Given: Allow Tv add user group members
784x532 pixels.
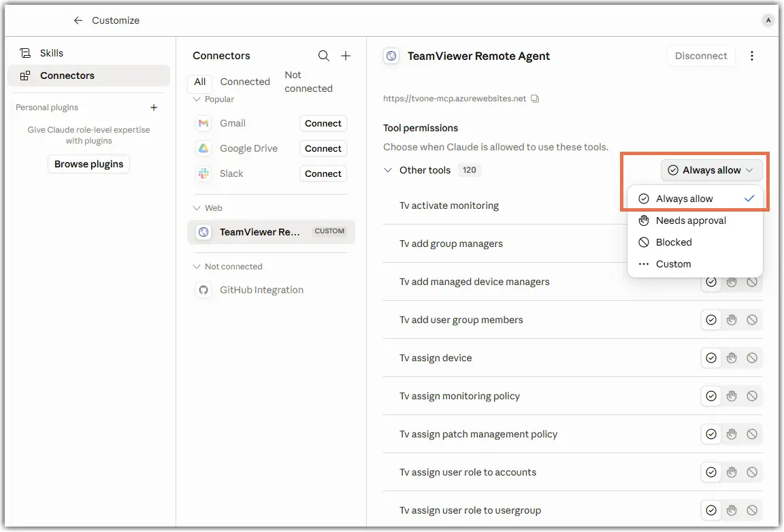Looking at the screenshot, I should pyautogui.click(x=711, y=320).
